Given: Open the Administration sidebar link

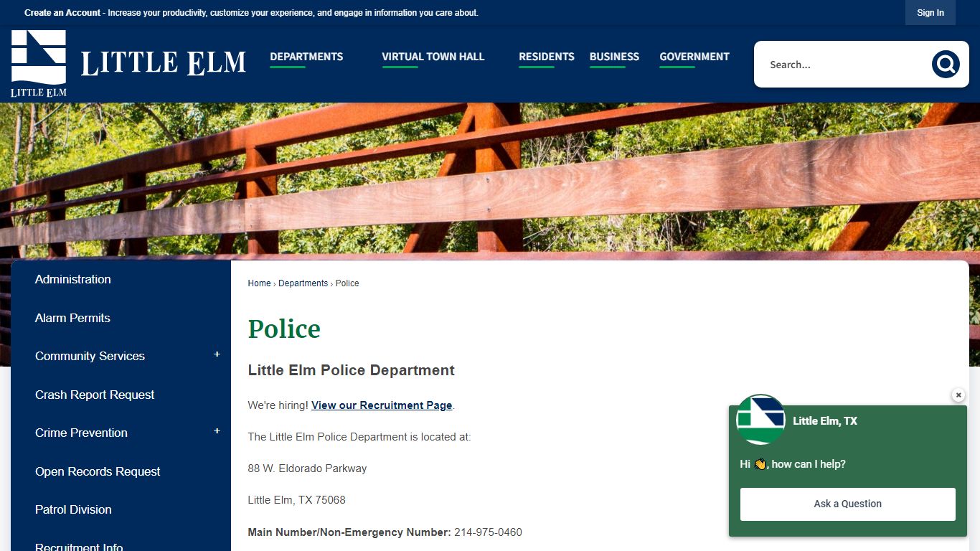Looking at the screenshot, I should click(72, 279).
